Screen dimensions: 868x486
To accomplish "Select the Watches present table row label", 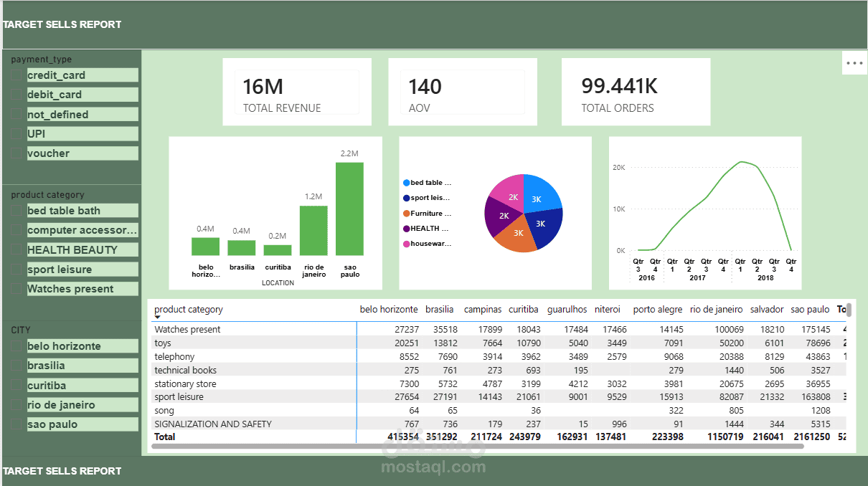I will pos(187,330).
